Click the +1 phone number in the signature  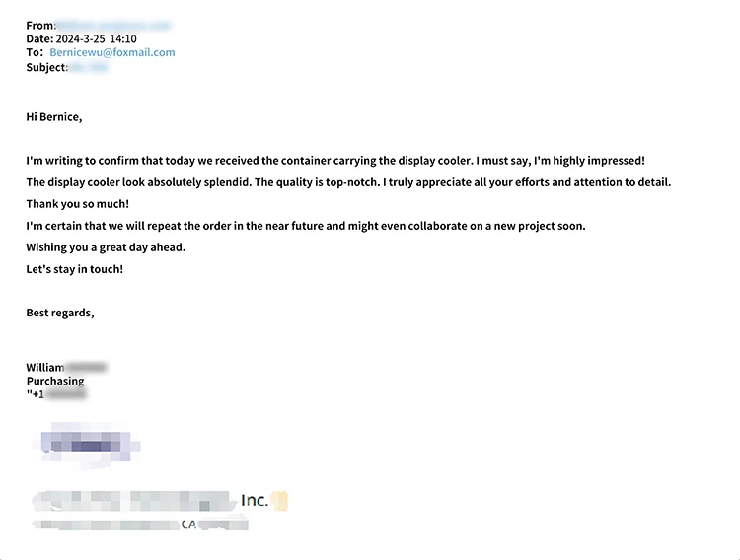tap(56, 394)
